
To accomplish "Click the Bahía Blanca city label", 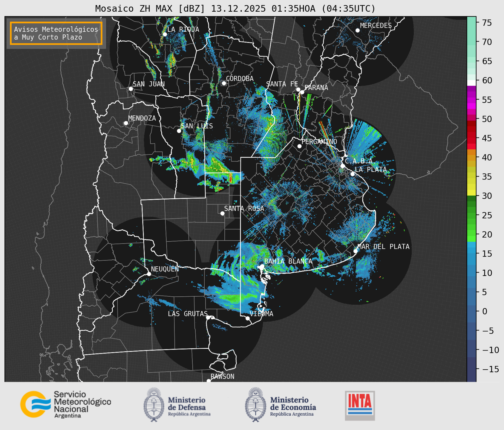I will [x=288, y=261].
